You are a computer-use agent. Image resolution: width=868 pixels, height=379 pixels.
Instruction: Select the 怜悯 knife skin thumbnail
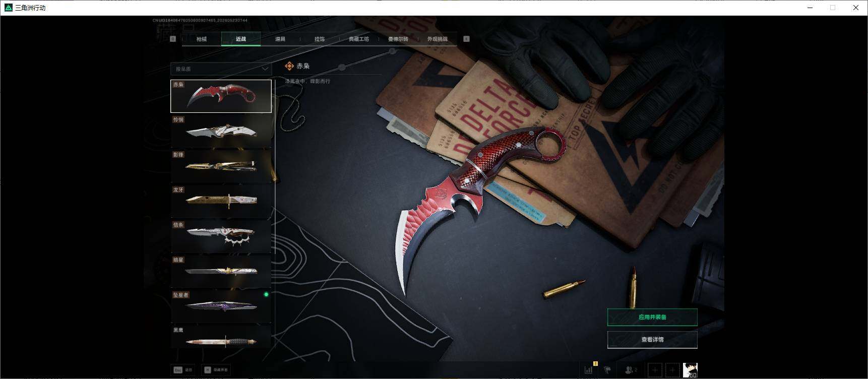pos(221,131)
